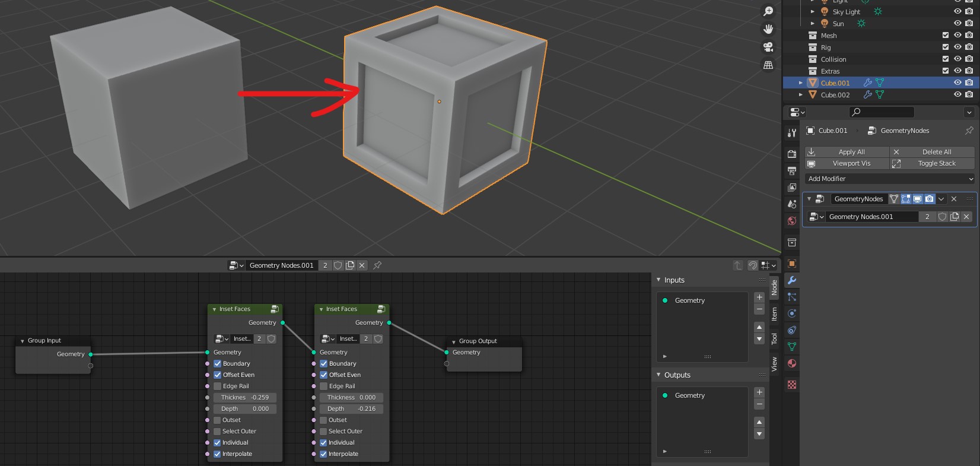Enable Outset in the first Inset Faces node
The width and height of the screenshot is (980, 466).
(x=217, y=420)
